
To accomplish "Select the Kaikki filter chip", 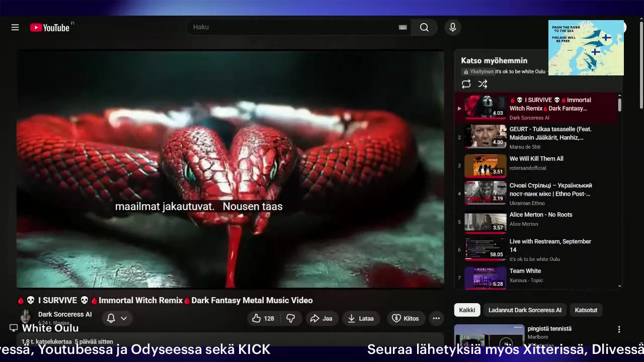I will pos(467,310).
